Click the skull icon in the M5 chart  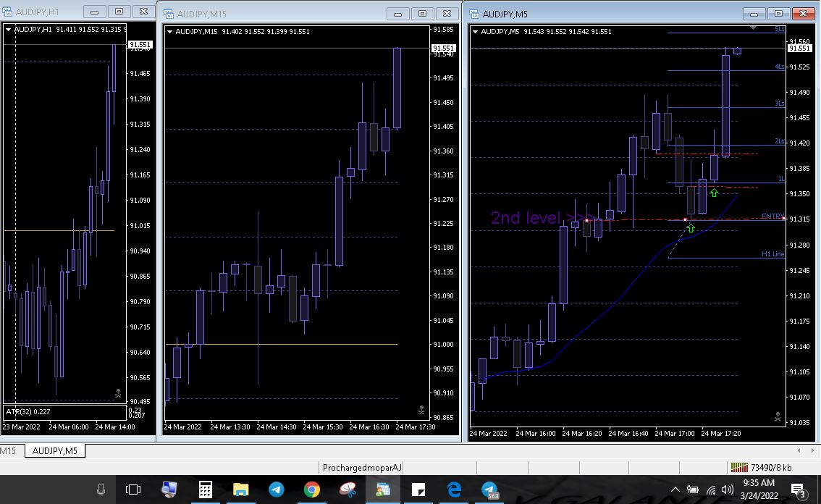[x=778, y=416]
